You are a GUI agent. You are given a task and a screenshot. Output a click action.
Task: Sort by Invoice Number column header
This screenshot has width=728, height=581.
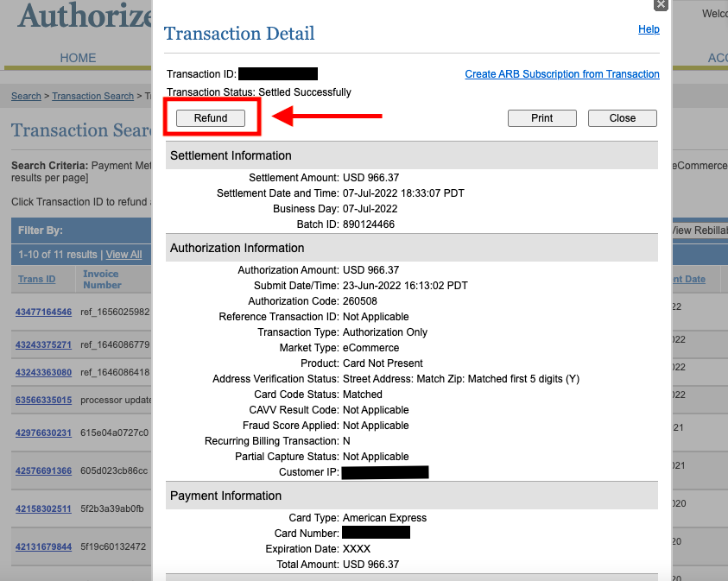(102, 279)
